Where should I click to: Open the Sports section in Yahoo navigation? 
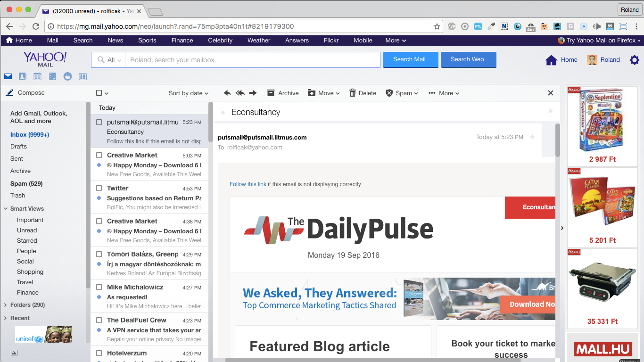click(147, 41)
